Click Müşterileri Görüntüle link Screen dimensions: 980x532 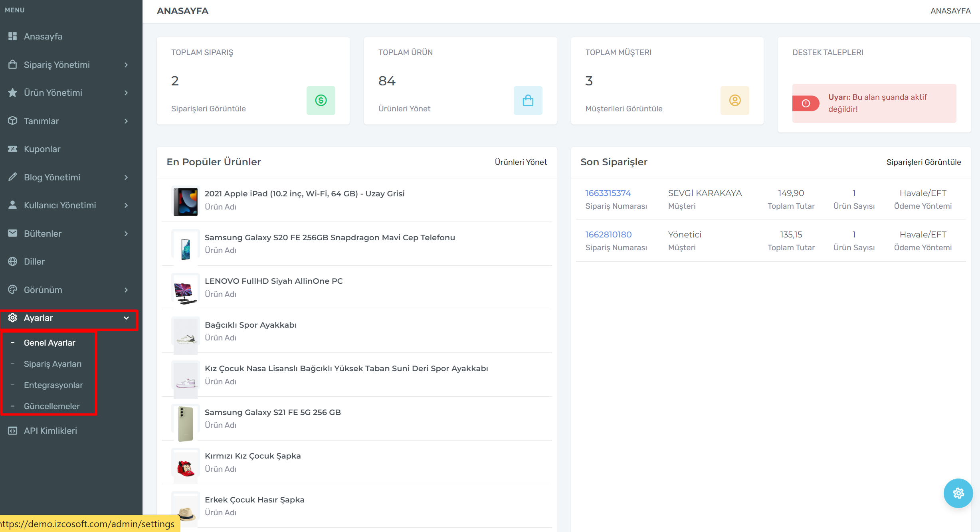point(624,109)
